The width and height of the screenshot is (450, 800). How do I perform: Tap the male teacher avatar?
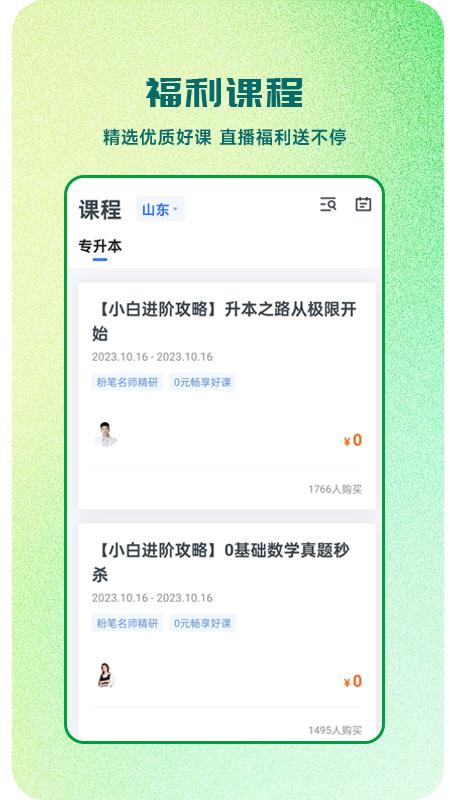point(106,434)
